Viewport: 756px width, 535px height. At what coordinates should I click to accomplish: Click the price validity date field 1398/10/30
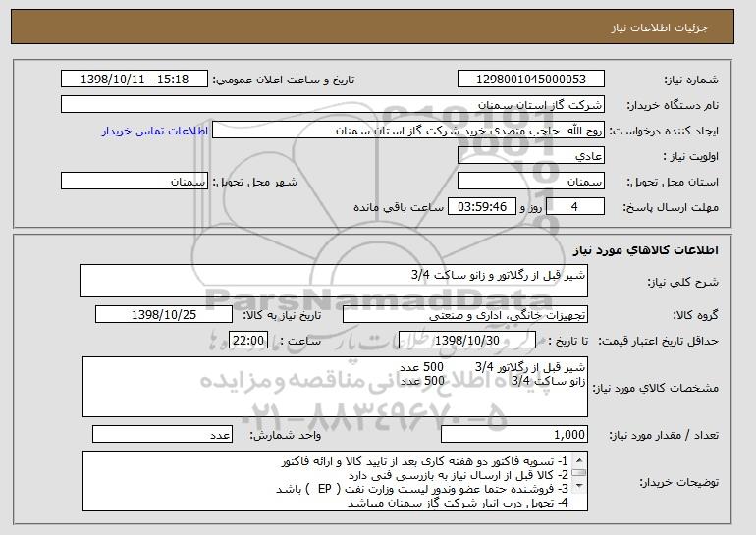(x=467, y=341)
